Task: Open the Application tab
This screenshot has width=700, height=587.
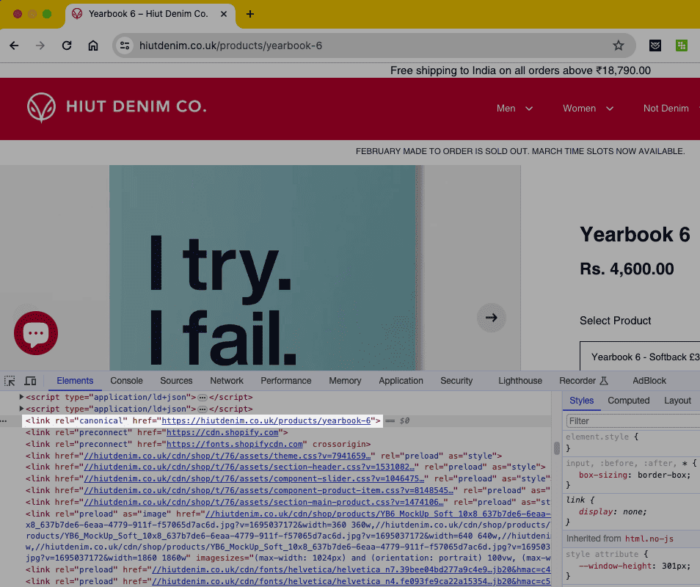Action: point(401,381)
